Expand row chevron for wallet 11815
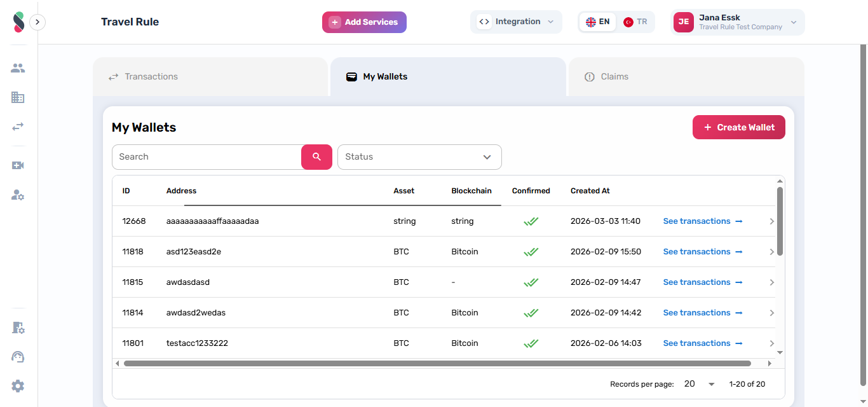 tap(771, 282)
